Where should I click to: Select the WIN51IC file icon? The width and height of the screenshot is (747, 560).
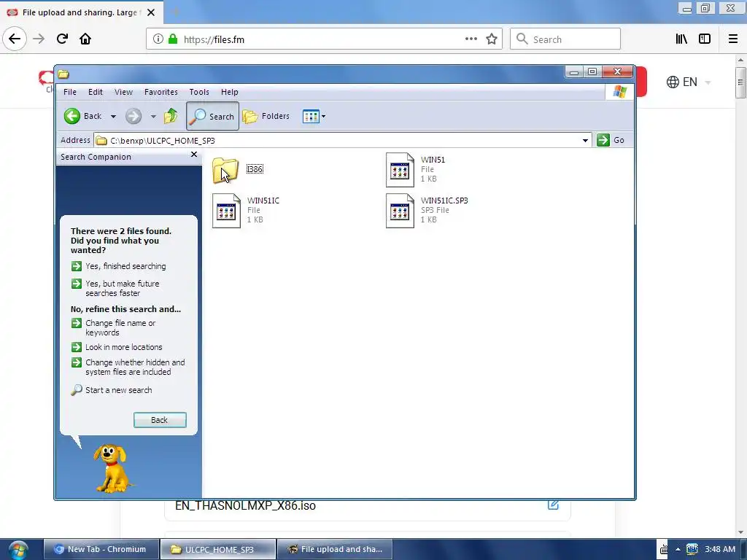click(226, 211)
